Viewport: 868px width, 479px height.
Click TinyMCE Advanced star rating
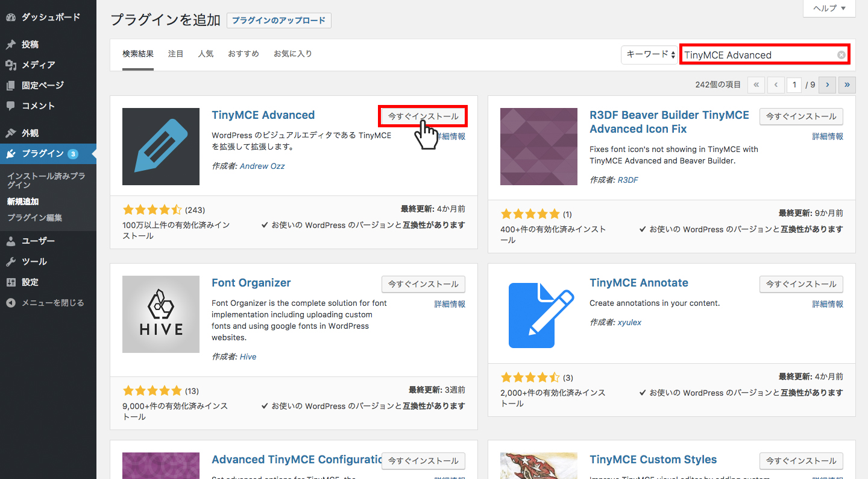tap(152, 210)
